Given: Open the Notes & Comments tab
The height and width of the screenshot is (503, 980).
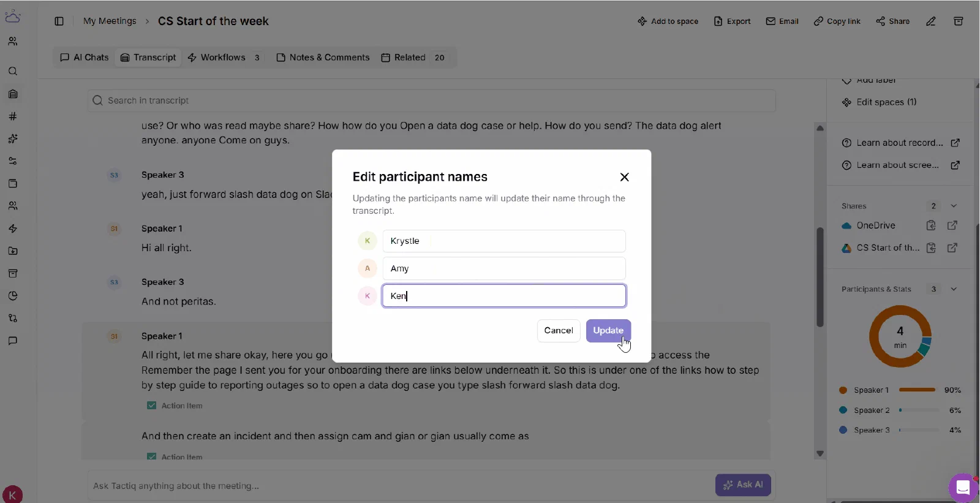Looking at the screenshot, I should pos(323,58).
